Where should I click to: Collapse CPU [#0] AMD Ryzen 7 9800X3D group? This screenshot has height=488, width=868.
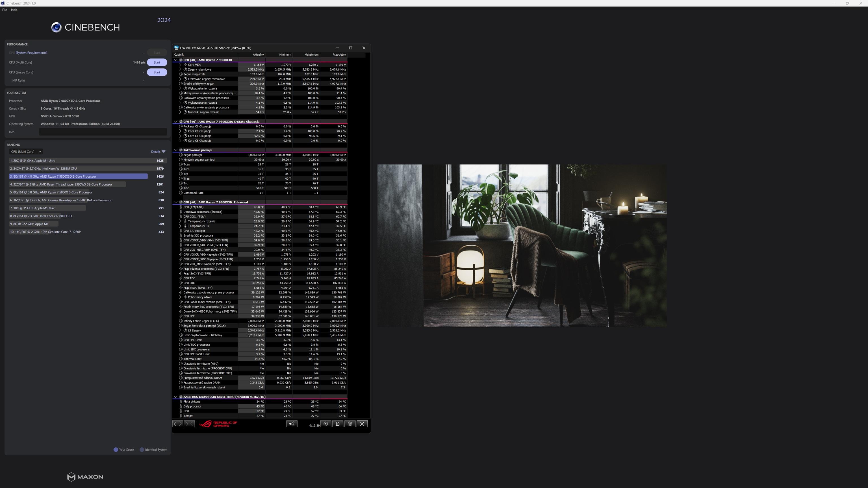coord(175,60)
